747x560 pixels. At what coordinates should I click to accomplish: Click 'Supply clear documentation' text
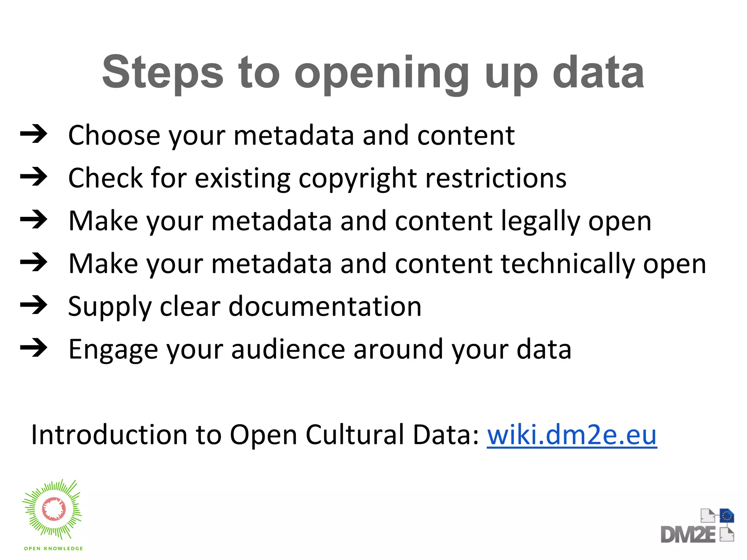244,306
